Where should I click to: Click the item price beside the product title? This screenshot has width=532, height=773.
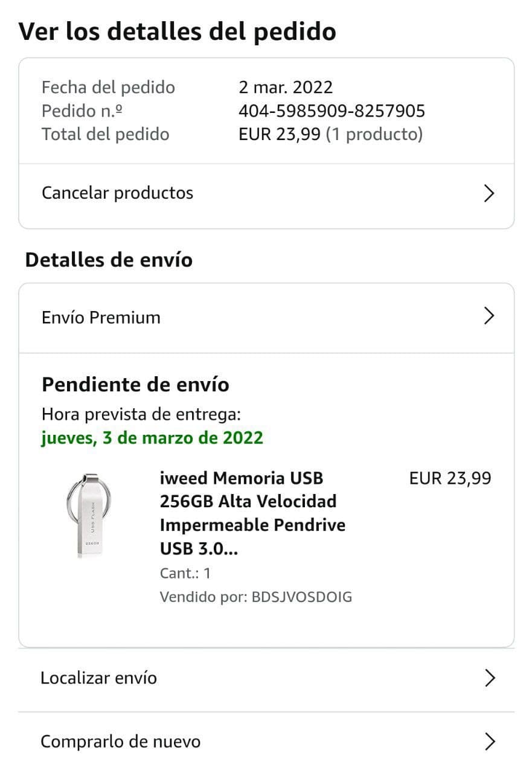click(450, 478)
